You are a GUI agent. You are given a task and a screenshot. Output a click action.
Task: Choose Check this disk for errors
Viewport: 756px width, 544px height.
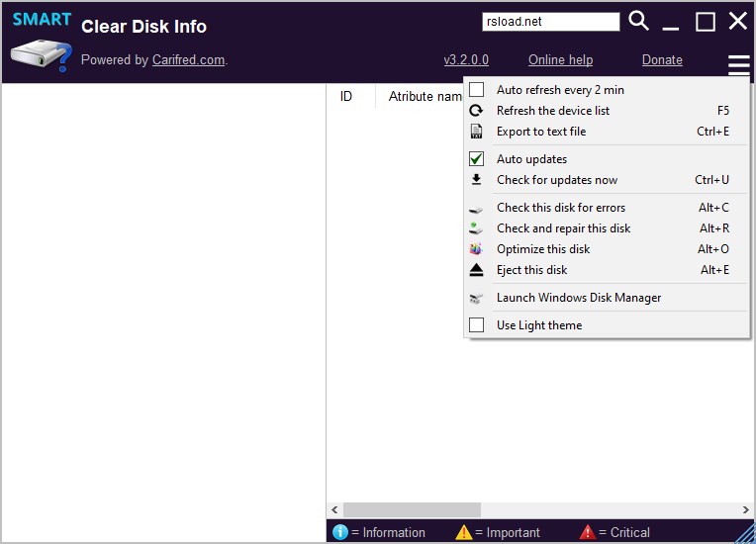(607, 207)
